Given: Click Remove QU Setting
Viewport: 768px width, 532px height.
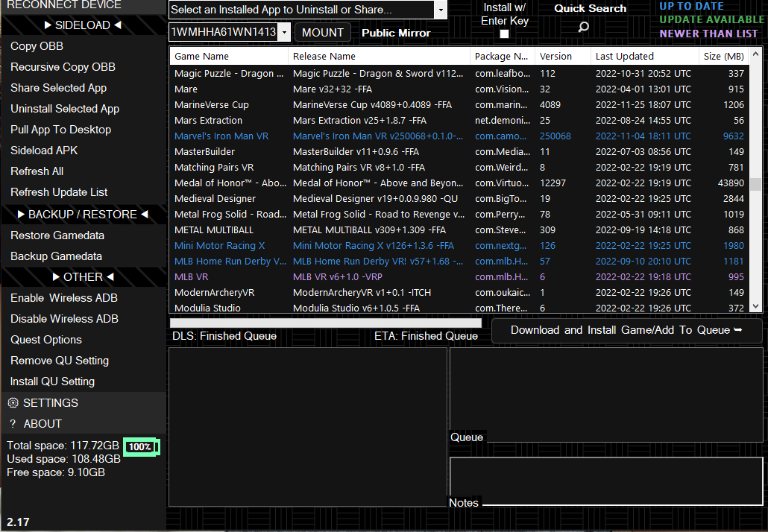Looking at the screenshot, I should (59, 361).
